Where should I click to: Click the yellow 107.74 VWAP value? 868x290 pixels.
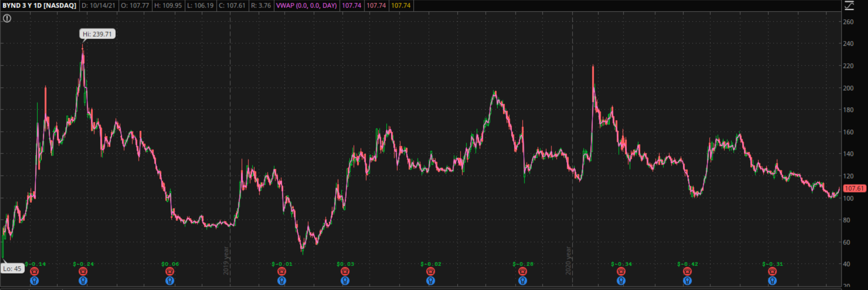tap(401, 6)
